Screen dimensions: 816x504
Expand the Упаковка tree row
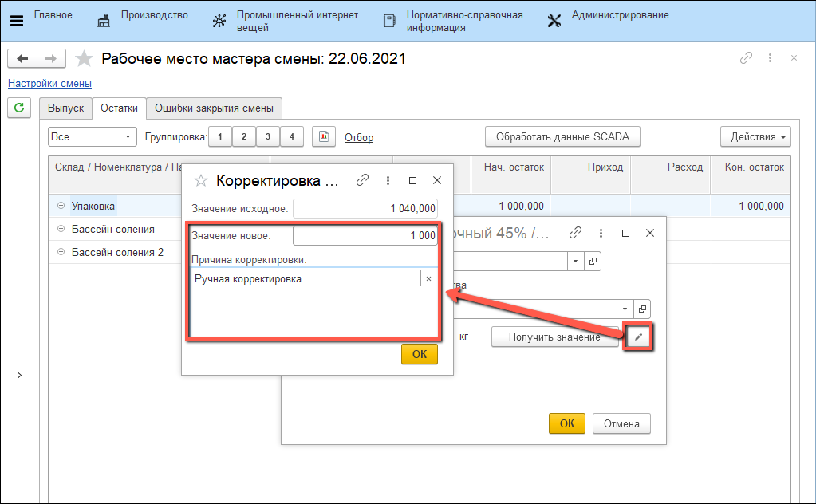(x=61, y=206)
